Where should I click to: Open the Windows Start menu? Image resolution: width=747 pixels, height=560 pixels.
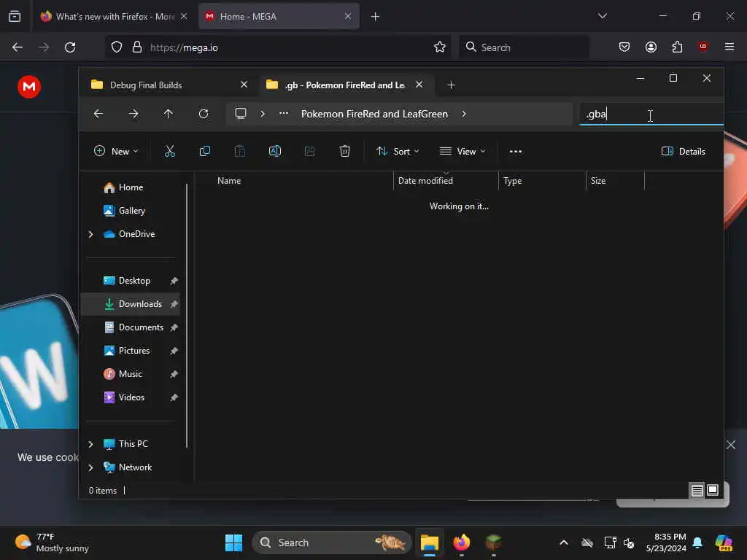coord(234,542)
